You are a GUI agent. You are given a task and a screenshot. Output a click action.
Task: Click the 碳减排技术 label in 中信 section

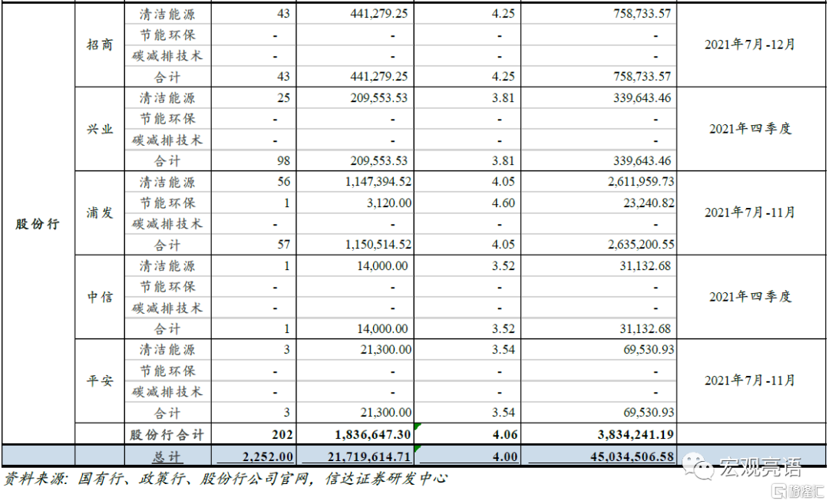pos(167,308)
